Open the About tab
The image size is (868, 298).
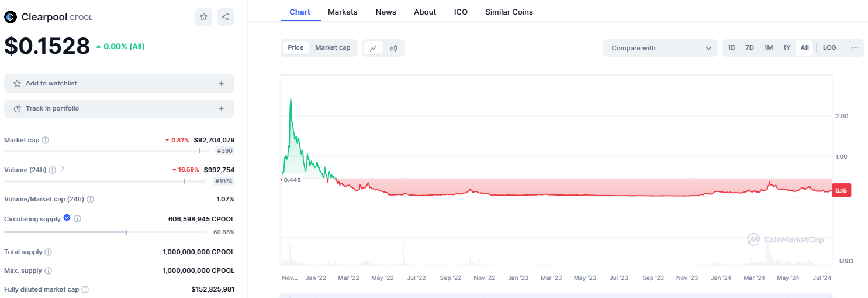425,12
